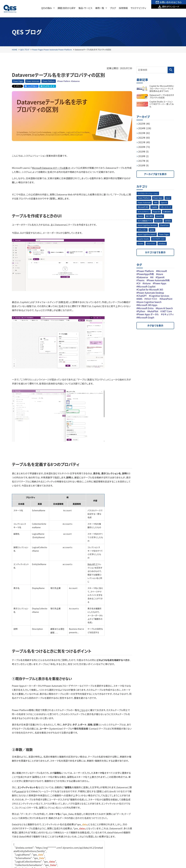Image resolution: width=186 pixels, height=868 pixels.
Task: Expand the 2016年 (9) archive
Action: 143,165
